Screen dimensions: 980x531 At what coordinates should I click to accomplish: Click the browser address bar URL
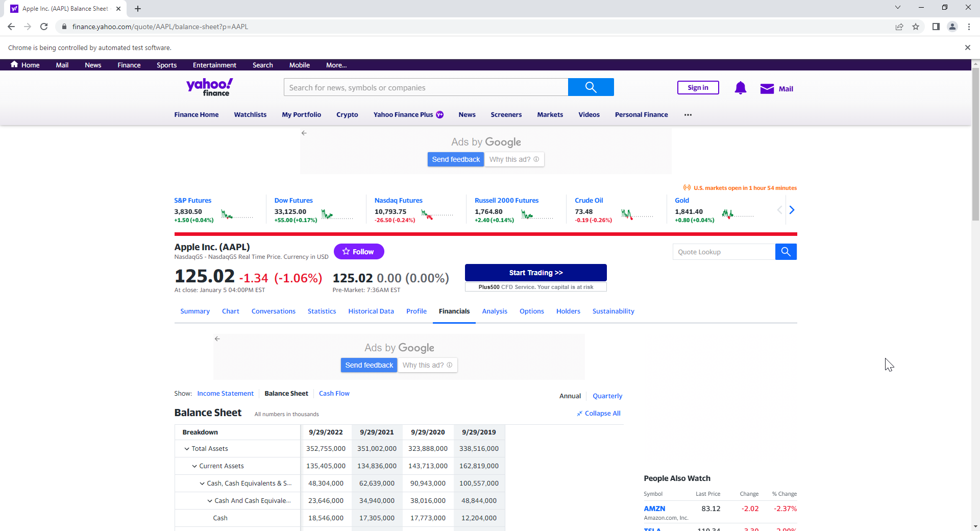pyautogui.click(x=160, y=27)
